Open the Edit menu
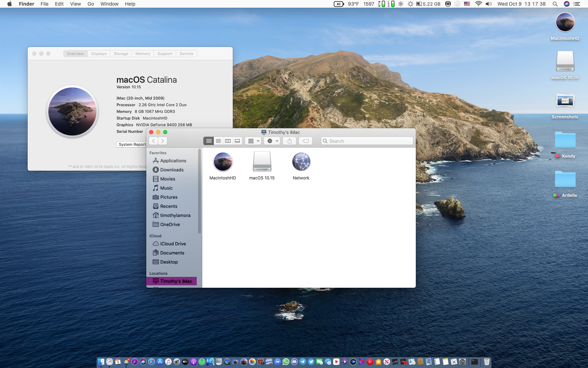Screen dimensions: 588x368 click(x=59, y=4)
